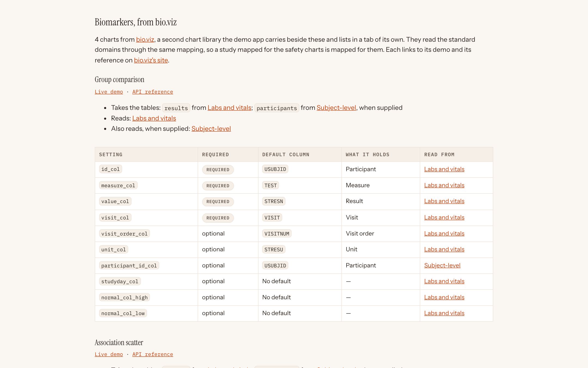
Task: Click the results code tag in the bullet
Action: point(176,108)
